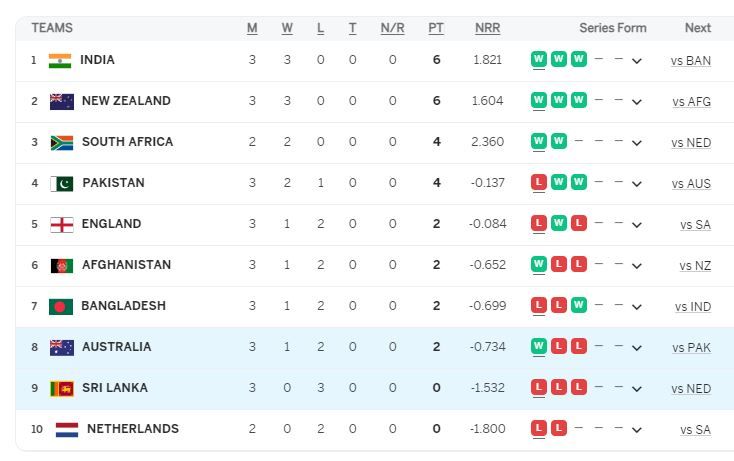Click the Afghanistan flag icon
The width and height of the screenshot is (734, 461).
pyautogui.click(x=62, y=265)
